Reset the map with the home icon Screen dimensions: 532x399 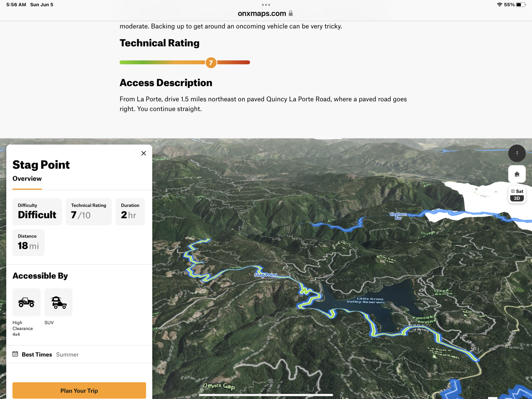(517, 174)
